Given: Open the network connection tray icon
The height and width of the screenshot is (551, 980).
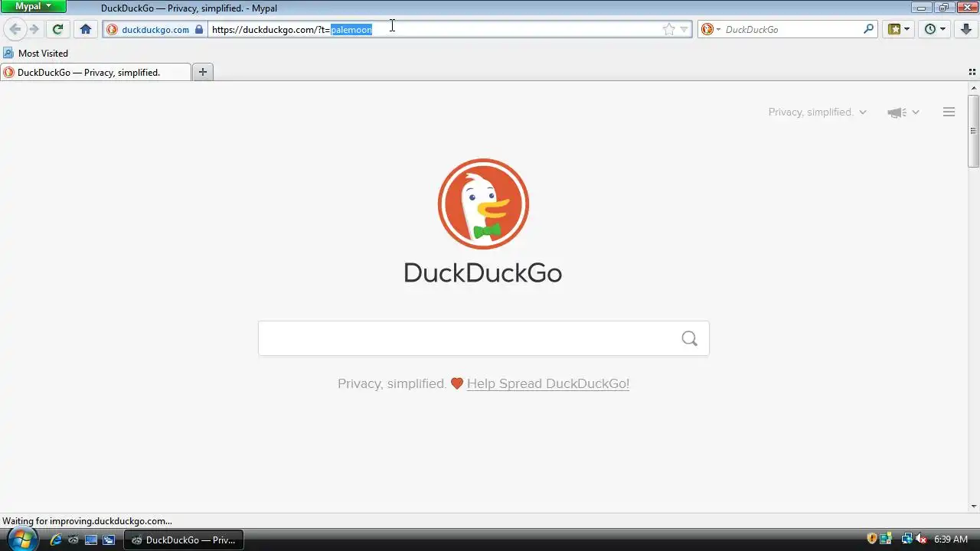Looking at the screenshot, I should 906,539.
